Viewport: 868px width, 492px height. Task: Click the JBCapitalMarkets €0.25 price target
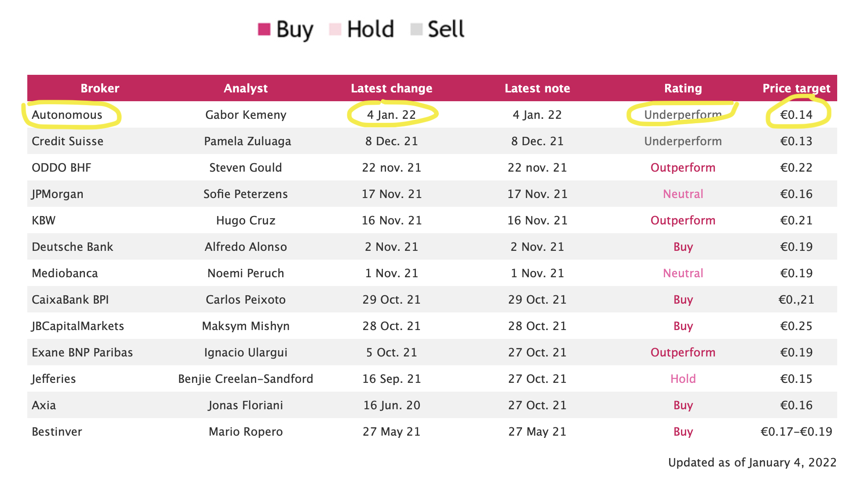click(796, 326)
